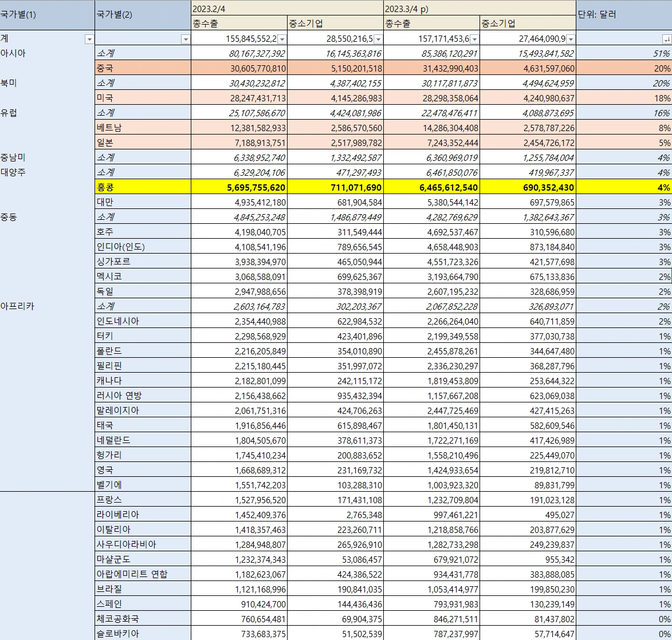The width and height of the screenshot is (672, 640).
Task: Open filter arrow beside 28,550,216,5 total
Action: (378, 39)
